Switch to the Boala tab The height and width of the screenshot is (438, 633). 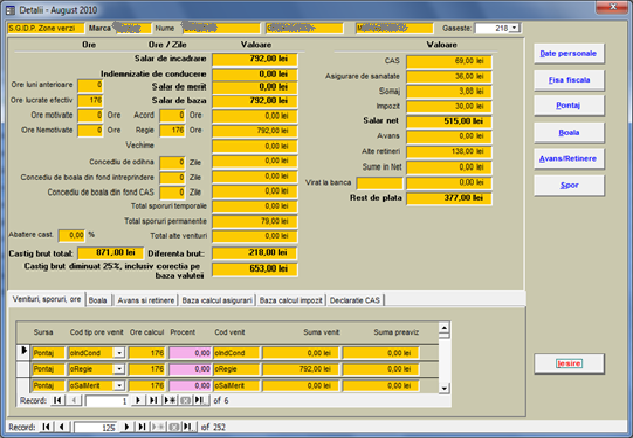(x=98, y=299)
